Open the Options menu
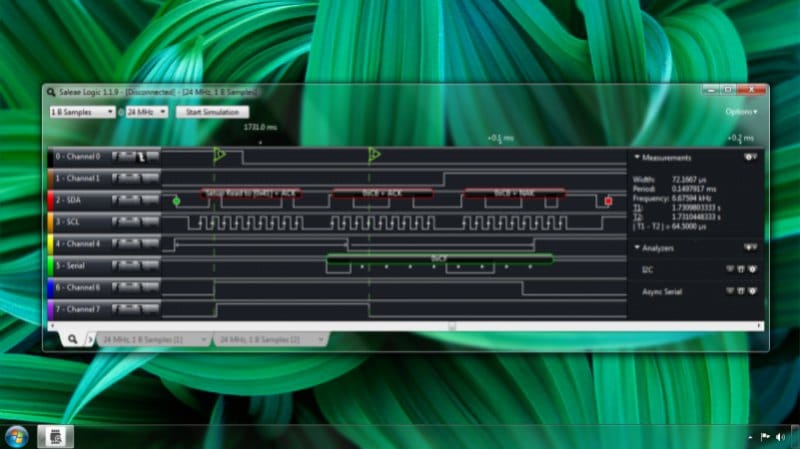 click(741, 112)
